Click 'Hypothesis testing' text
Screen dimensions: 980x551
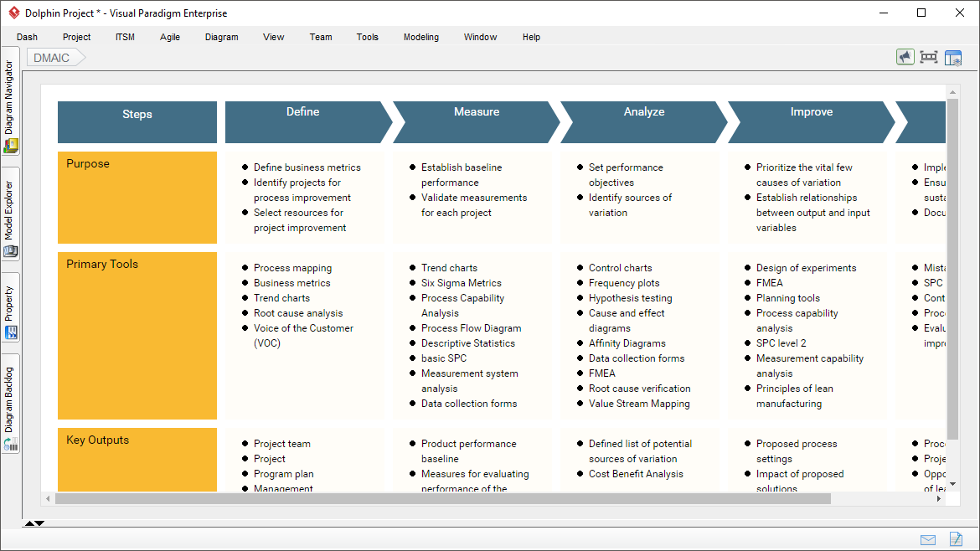pos(631,298)
